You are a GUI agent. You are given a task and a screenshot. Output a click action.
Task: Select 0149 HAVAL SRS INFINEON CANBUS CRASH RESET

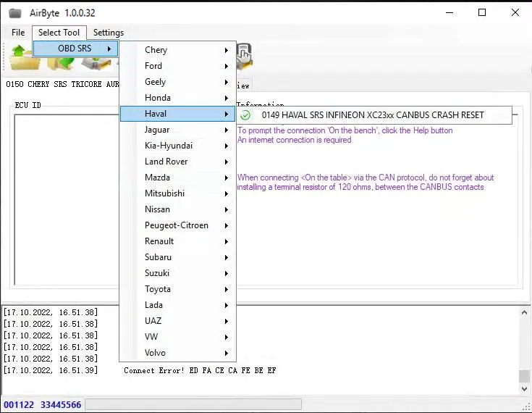click(x=373, y=114)
